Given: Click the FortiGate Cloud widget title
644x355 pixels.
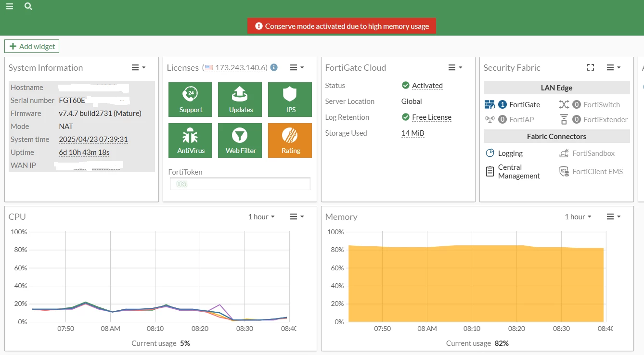Looking at the screenshot, I should pos(356,68).
